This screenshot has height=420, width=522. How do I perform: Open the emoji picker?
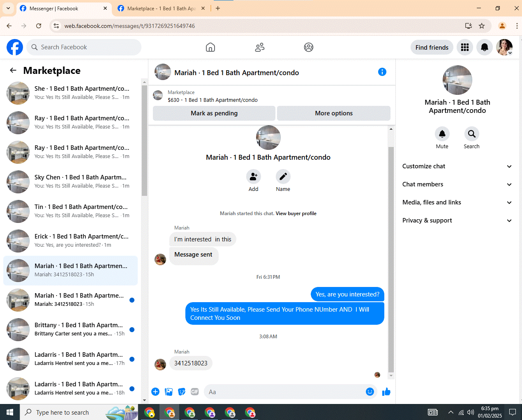pyautogui.click(x=370, y=392)
